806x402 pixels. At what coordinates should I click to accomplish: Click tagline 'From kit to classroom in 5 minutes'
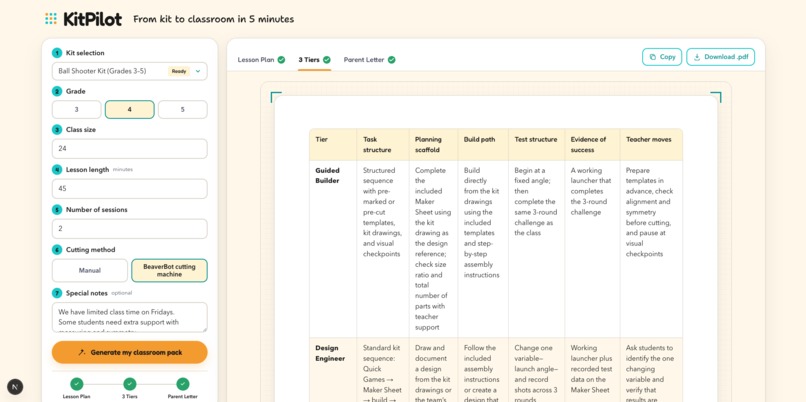click(x=214, y=20)
